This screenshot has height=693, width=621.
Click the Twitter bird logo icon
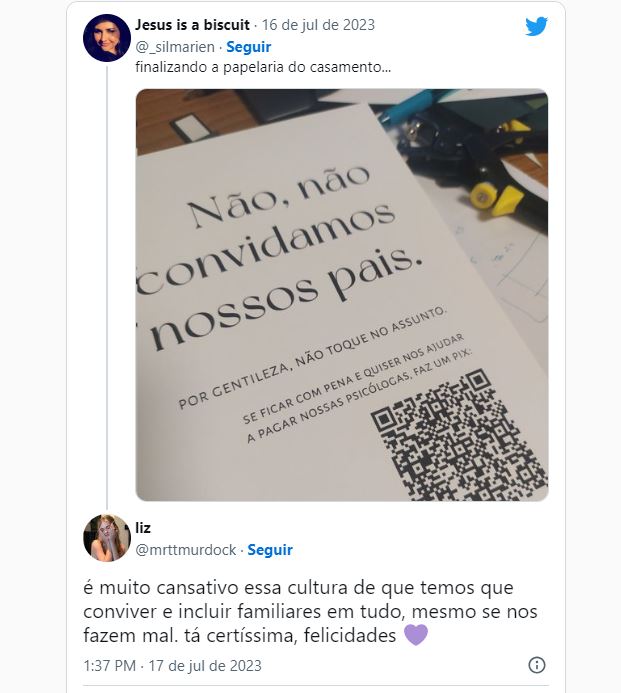pyautogui.click(x=537, y=27)
